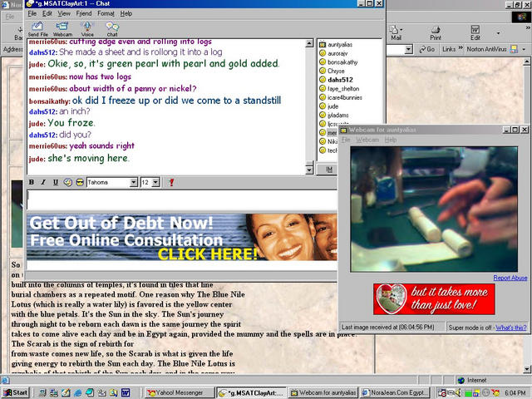The image size is (532, 399).
Task: Open the Tahoma font dropdown
Action: [134, 183]
